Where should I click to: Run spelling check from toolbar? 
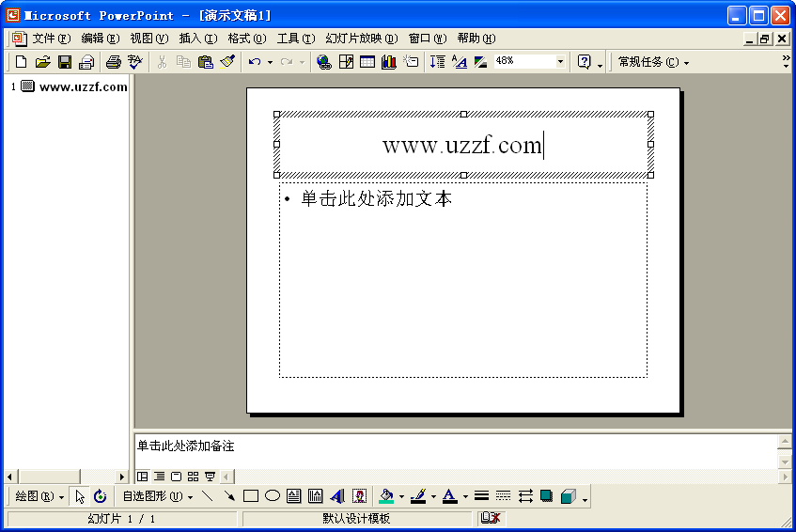coord(135,62)
